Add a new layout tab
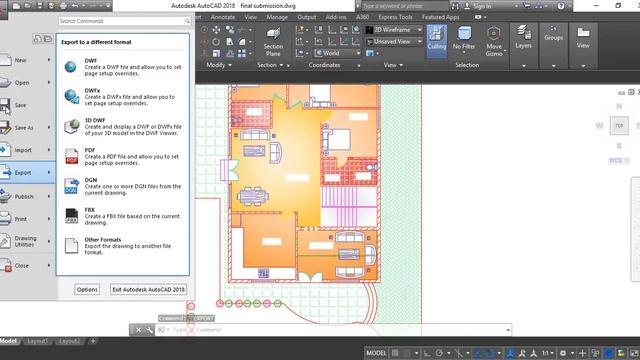This screenshot has width=640, height=360. coord(93,341)
